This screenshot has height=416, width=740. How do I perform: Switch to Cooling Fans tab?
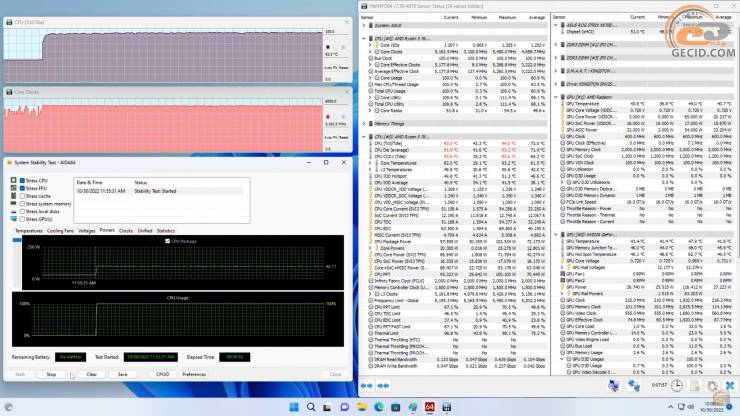pyautogui.click(x=60, y=231)
